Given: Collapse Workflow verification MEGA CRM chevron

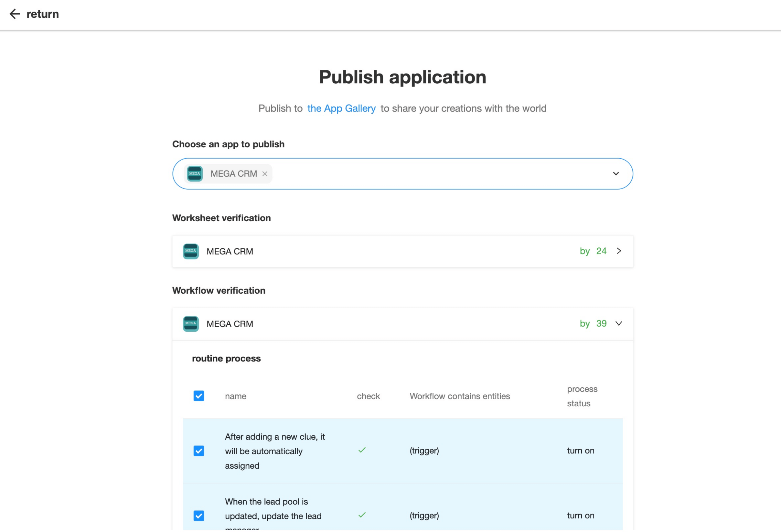Looking at the screenshot, I should click(x=619, y=324).
